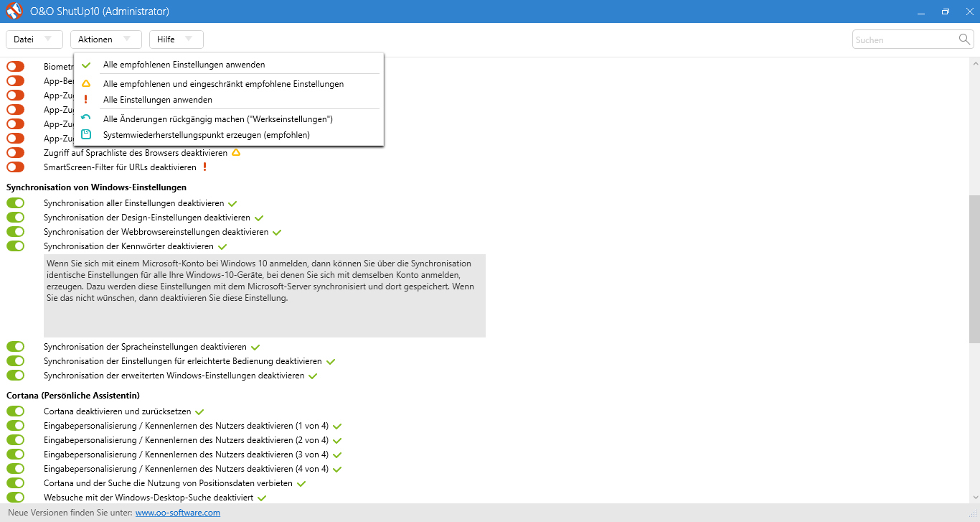Select Alle Änderungen rückgängig machen (Werkseinstellungen)

click(229, 119)
